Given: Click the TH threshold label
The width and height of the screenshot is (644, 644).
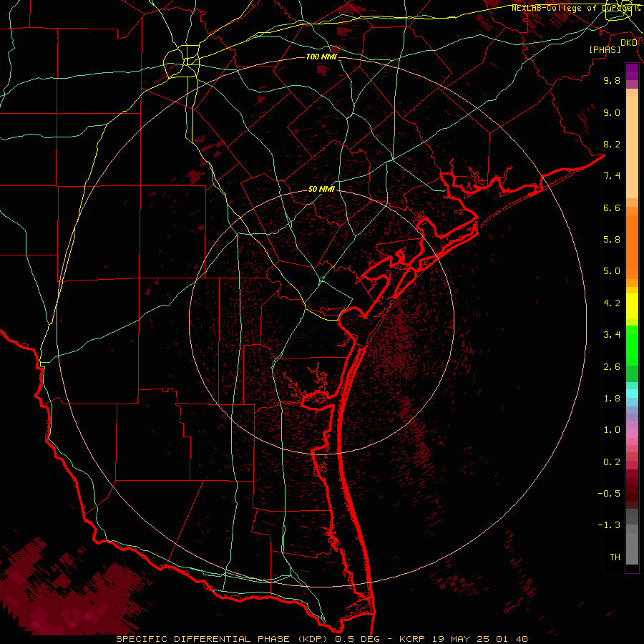Looking at the screenshot, I should (x=615, y=557).
